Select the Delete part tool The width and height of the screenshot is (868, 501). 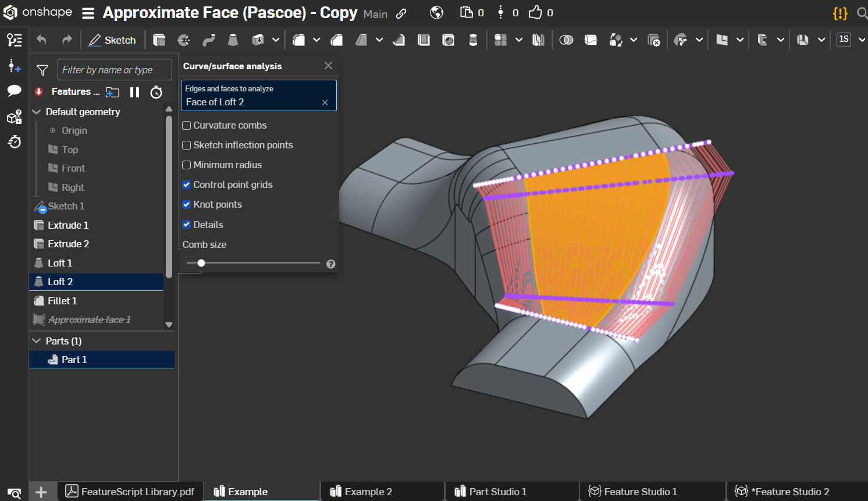[654, 40]
